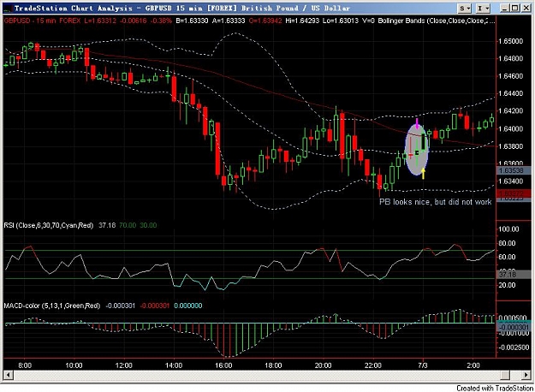
Task: Click the 'B=1.63330' bid value
Action: 192,21
